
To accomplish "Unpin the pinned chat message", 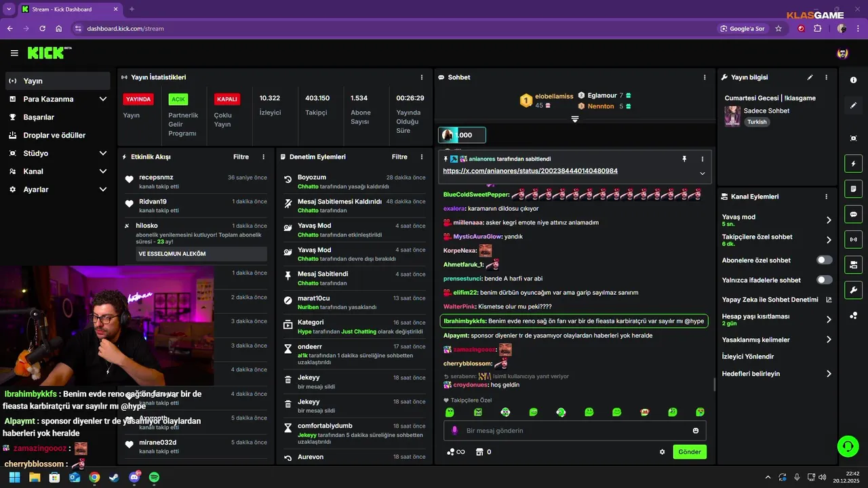I will pyautogui.click(x=684, y=159).
